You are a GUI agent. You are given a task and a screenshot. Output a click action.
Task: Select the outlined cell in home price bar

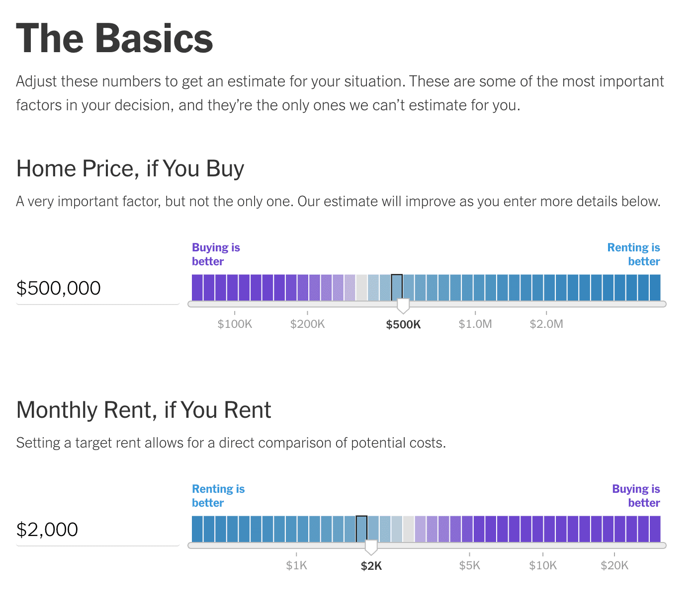tap(397, 288)
